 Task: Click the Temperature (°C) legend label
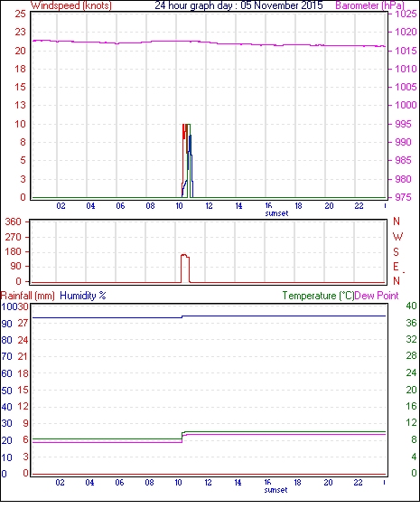(318, 296)
